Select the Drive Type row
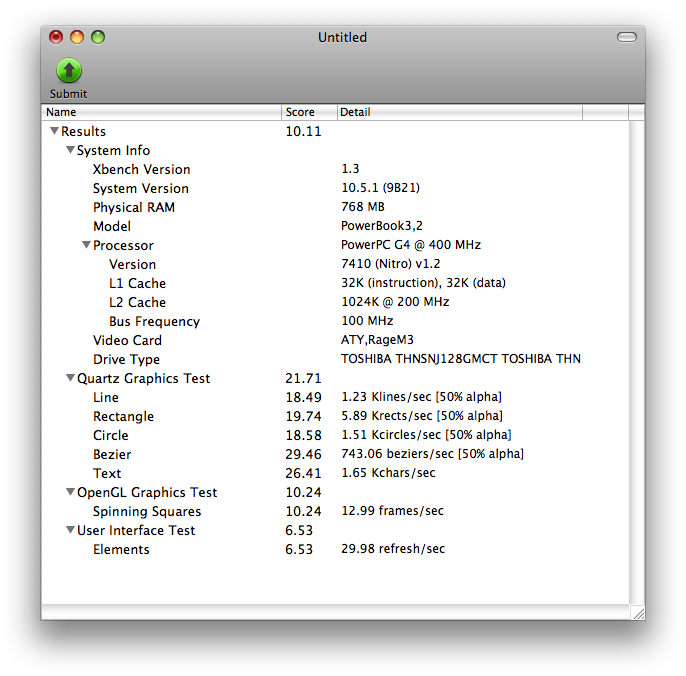Screen dimensions: 686x676 coord(336,359)
